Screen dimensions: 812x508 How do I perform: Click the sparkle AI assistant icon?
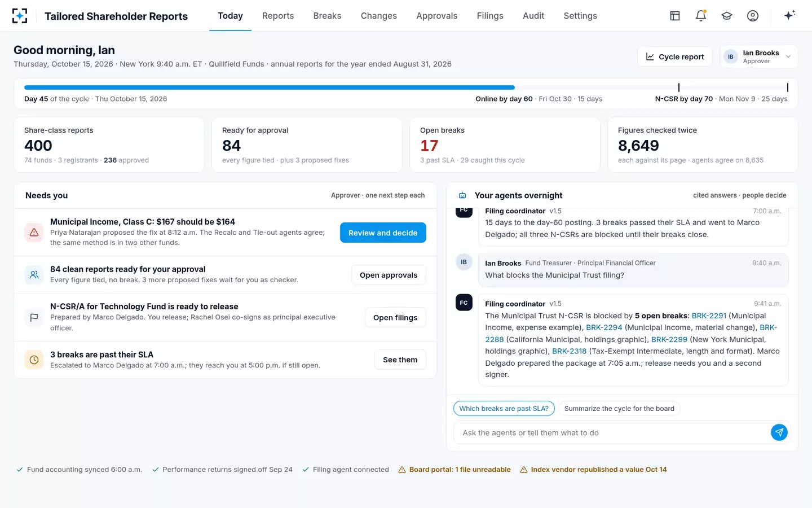tap(789, 15)
